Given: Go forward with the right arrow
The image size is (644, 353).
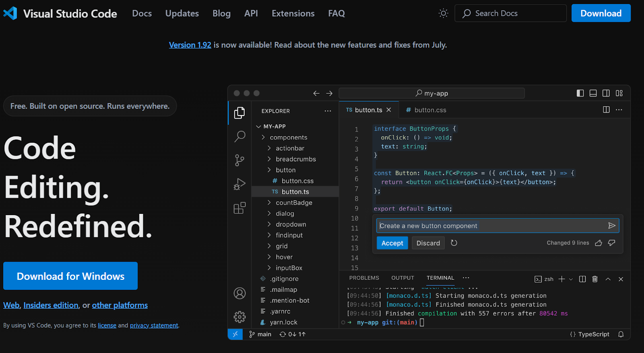Looking at the screenshot, I should tap(329, 93).
